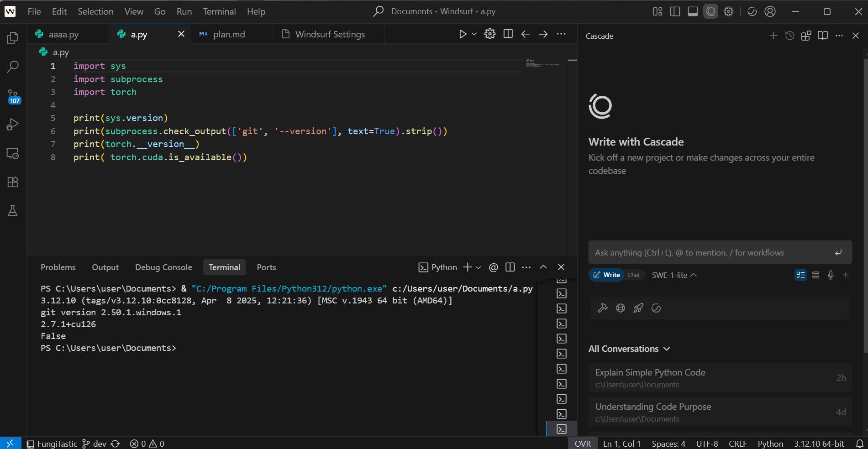
Task: Open Source Control with 107 changes
Action: click(13, 96)
